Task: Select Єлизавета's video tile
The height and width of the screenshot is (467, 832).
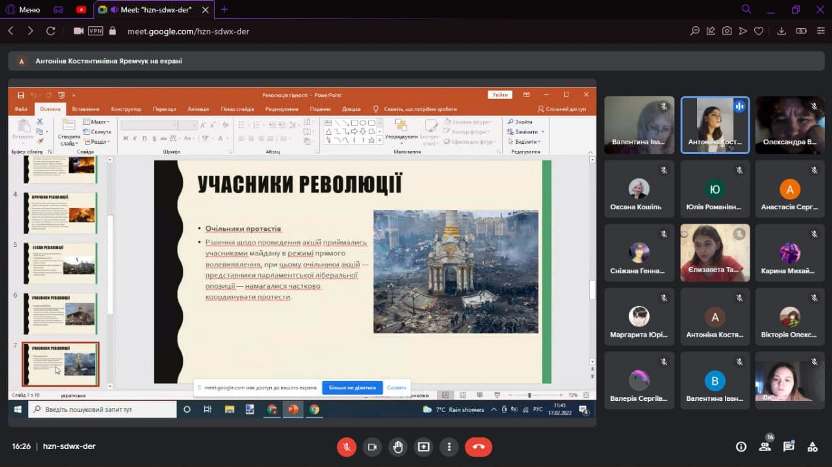Action: click(714, 252)
